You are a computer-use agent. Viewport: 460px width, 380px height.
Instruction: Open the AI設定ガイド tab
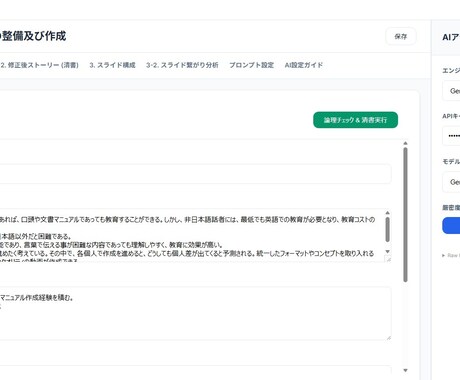304,65
